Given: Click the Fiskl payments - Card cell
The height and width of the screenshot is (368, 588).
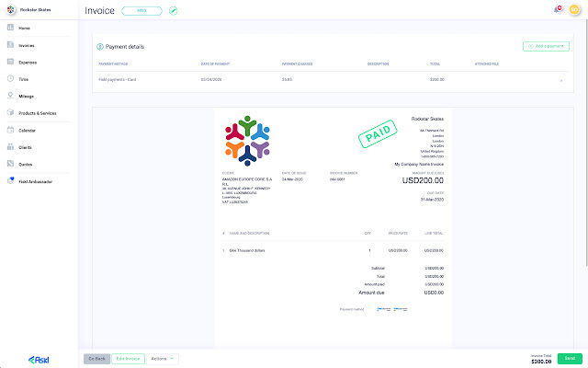Looking at the screenshot, I should click(x=118, y=80).
